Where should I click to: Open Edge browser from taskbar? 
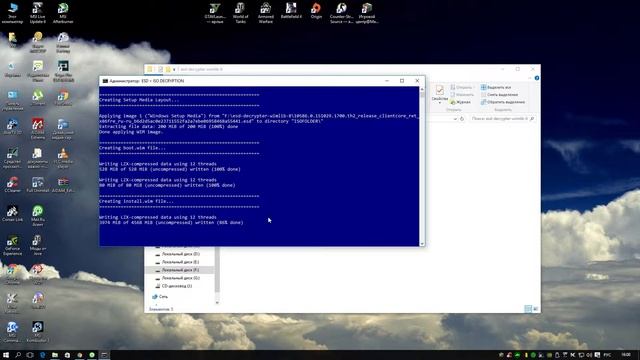42,355
